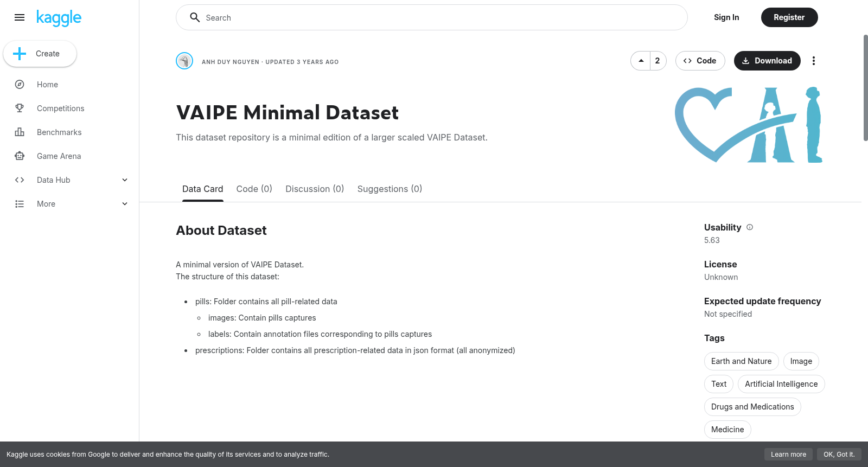Screen dimensions: 868x467
Task: Click the More list icon
Action: tap(20, 204)
